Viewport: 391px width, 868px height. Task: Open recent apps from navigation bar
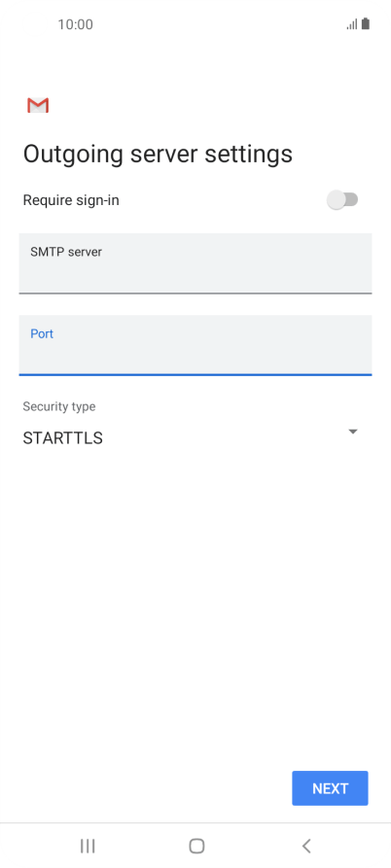click(88, 846)
